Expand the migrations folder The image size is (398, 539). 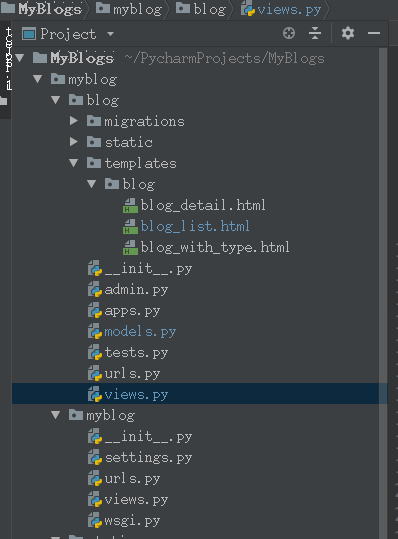(x=73, y=121)
